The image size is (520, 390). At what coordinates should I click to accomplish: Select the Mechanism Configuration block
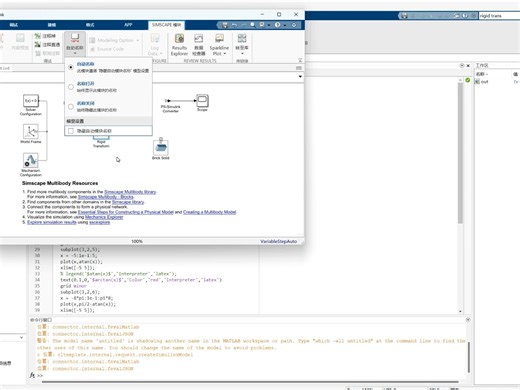point(31,160)
